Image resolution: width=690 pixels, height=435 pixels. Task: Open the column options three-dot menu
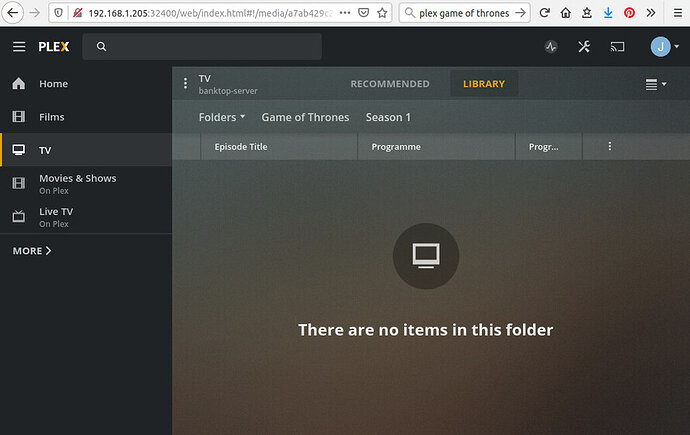coord(609,146)
